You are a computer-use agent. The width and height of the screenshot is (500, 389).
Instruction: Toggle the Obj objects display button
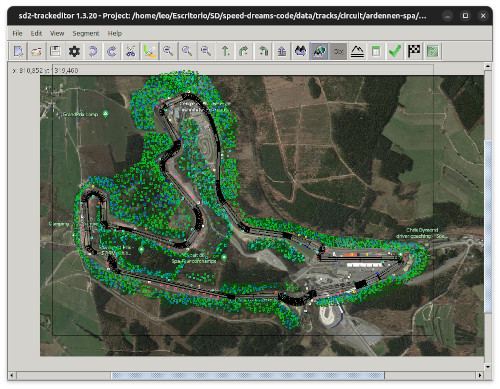click(x=338, y=51)
